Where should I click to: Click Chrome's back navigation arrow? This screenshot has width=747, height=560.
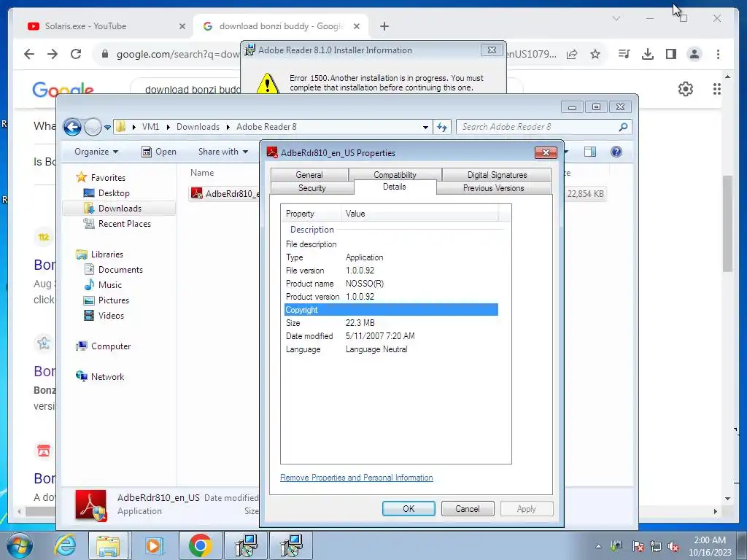(x=29, y=54)
